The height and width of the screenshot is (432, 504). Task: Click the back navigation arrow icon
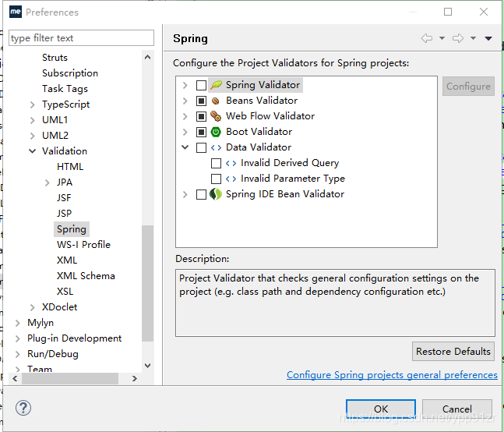click(427, 38)
